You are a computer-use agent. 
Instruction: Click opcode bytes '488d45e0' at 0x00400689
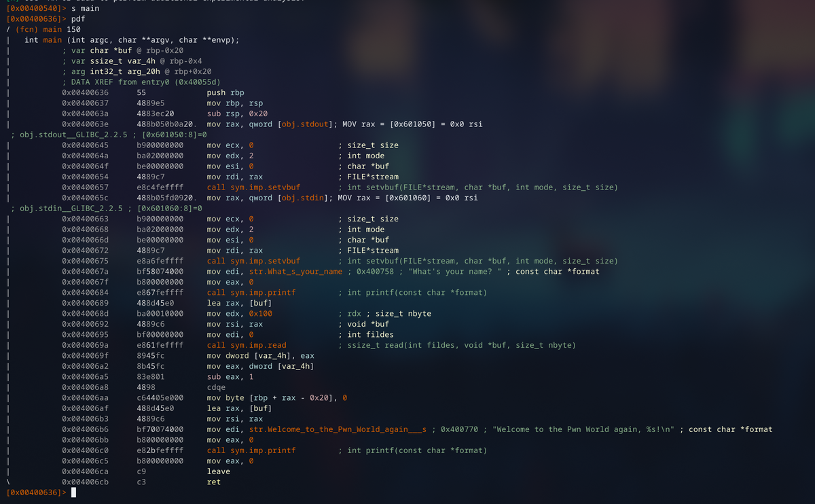tap(156, 303)
